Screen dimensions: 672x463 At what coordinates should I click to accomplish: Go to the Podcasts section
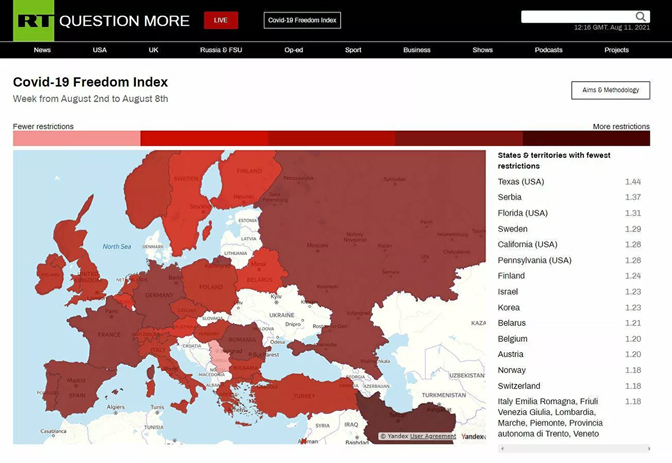point(548,50)
